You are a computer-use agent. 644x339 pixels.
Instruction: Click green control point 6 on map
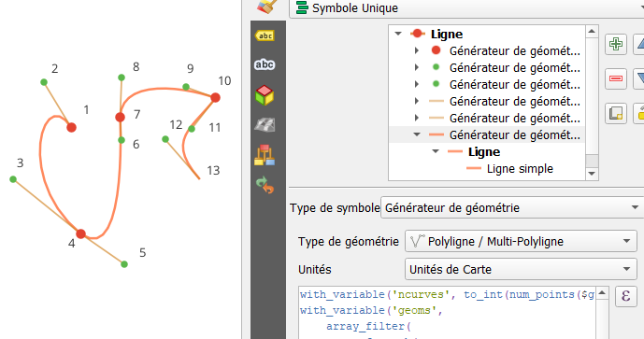point(122,140)
